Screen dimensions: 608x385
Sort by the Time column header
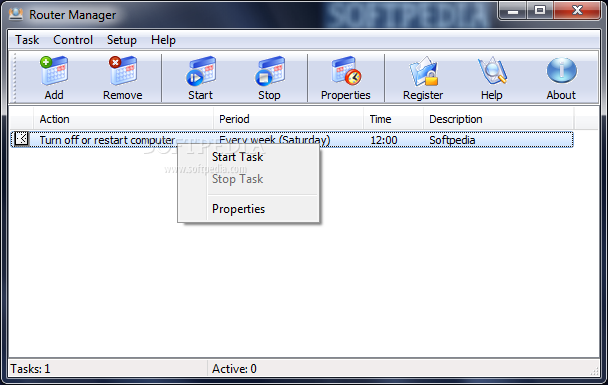pos(393,119)
